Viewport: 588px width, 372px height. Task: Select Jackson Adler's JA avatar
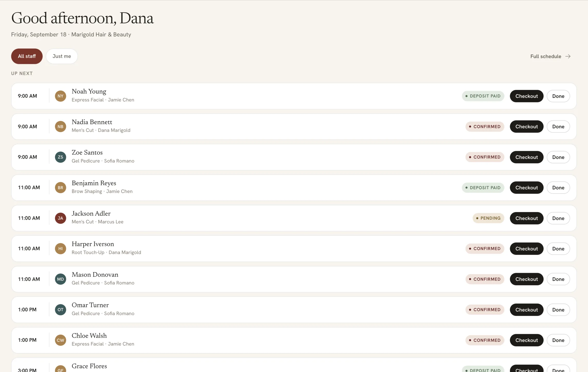(60, 218)
